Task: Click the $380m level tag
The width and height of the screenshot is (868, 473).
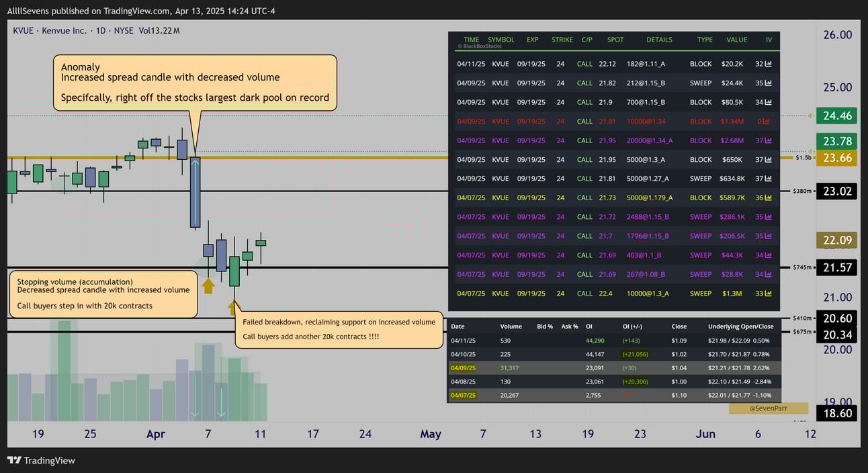Action: tap(803, 191)
